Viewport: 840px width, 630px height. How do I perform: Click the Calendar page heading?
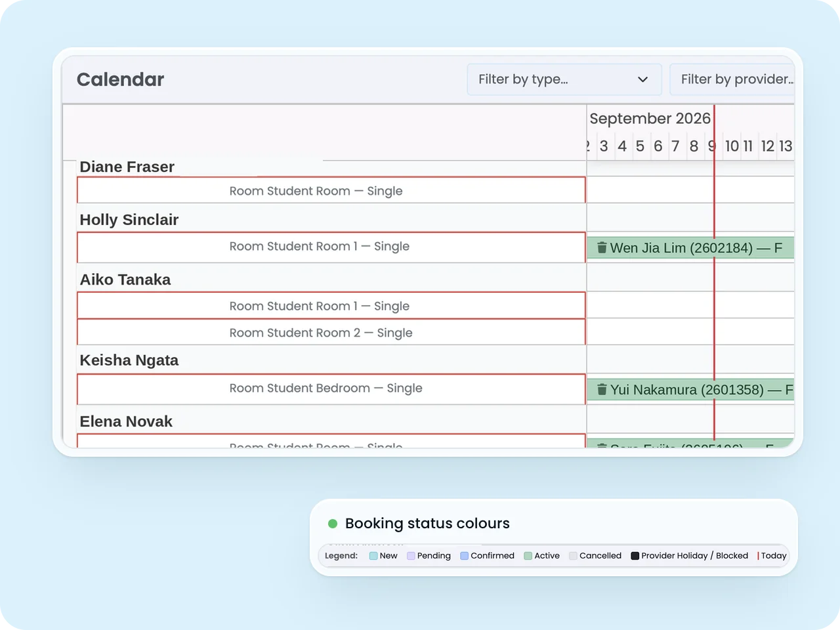[x=120, y=79]
